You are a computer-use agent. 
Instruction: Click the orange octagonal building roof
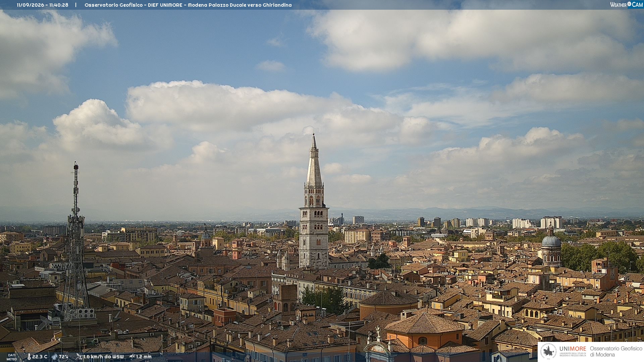click(425, 324)
